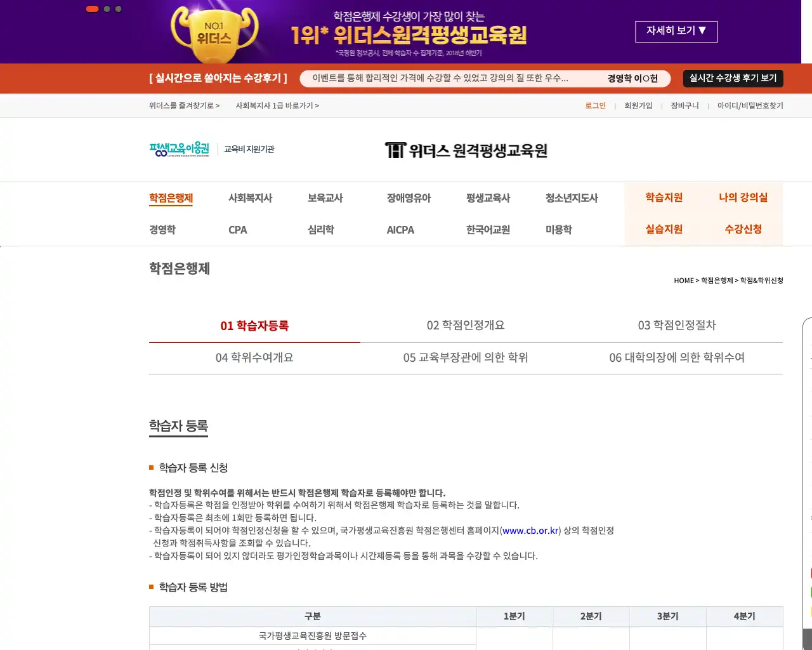
Task: Click 수강신청 in the navigation
Action: (x=743, y=229)
